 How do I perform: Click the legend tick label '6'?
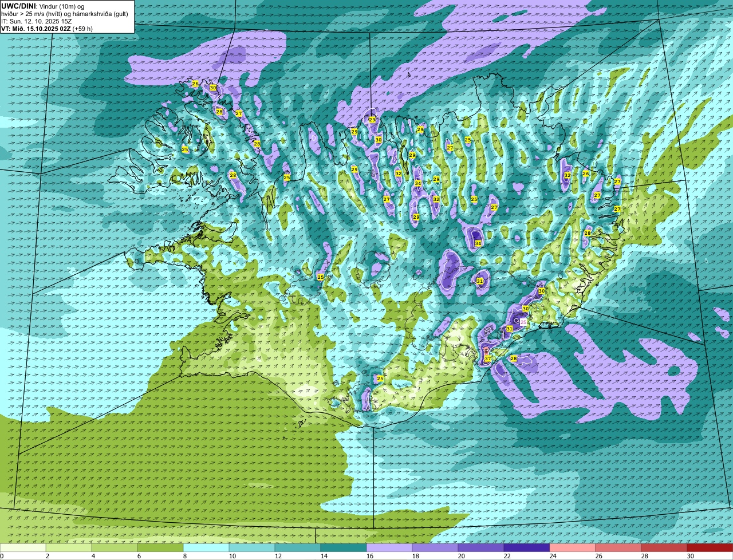[x=139, y=556]
